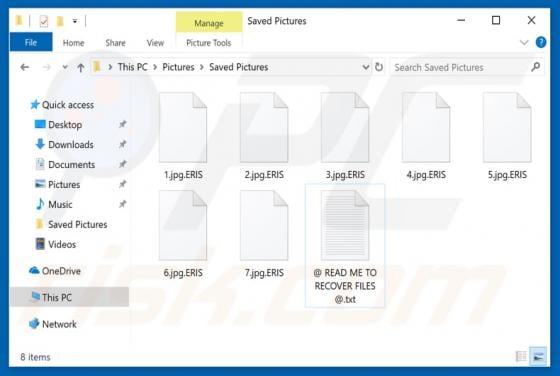Open the Help question mark icon
560x376 pixels.
click(x=541, y=42)
